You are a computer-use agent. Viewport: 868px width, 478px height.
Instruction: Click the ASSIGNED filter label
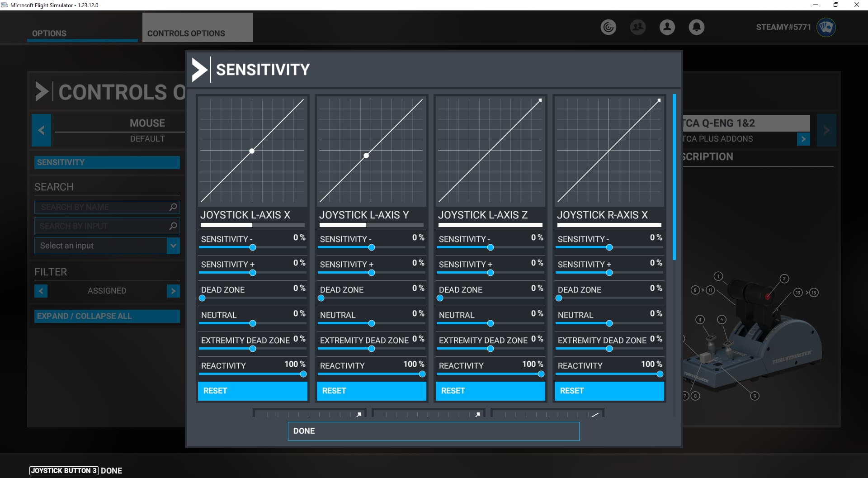(x=107, y=291)
